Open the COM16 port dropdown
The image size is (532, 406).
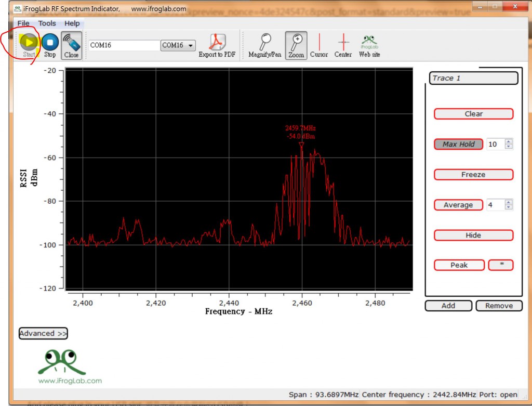coord(178,45)
